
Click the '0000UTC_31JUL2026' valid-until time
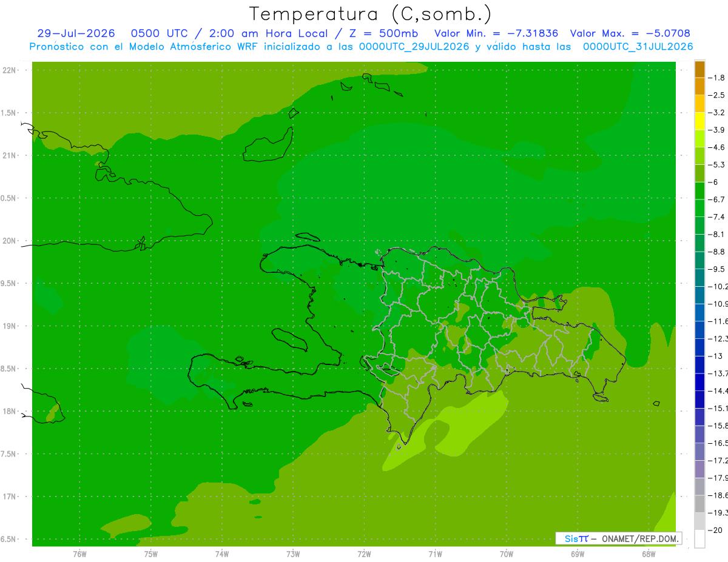(638, 46)
